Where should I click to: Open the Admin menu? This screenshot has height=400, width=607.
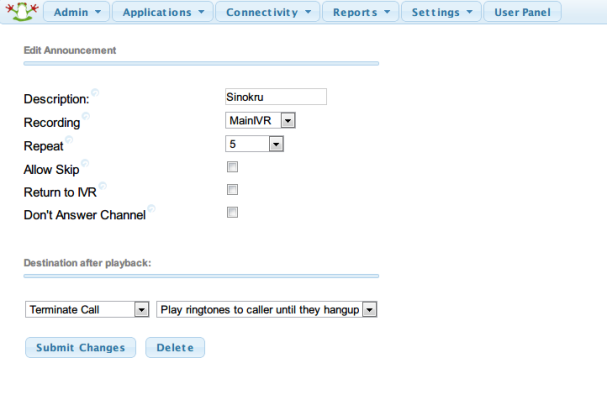point(77,12)
